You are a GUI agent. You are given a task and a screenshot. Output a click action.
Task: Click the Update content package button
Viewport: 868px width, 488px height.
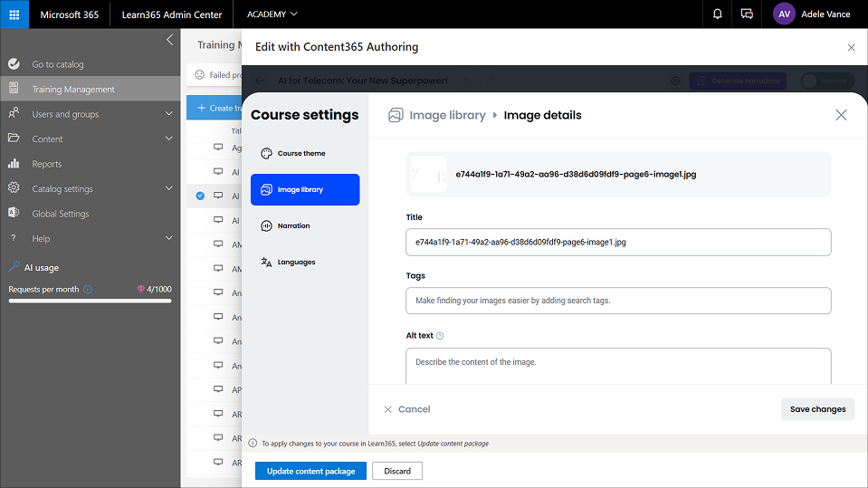coord(310,471)
